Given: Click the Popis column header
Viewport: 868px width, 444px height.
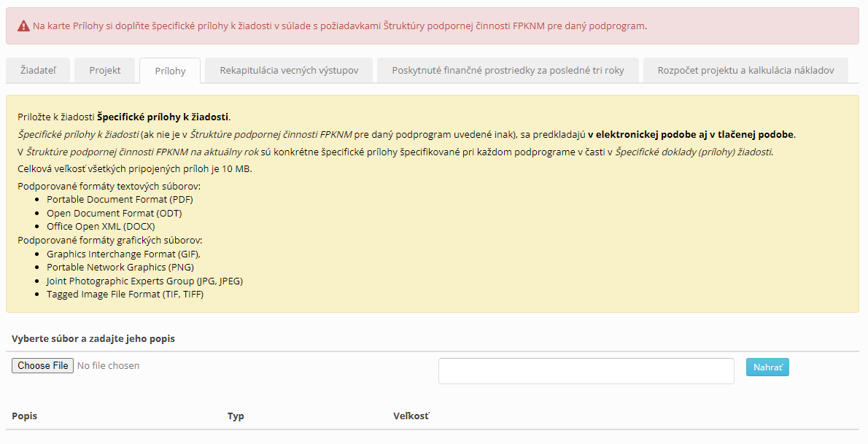Looking at the screenshot, I should 25,416.
